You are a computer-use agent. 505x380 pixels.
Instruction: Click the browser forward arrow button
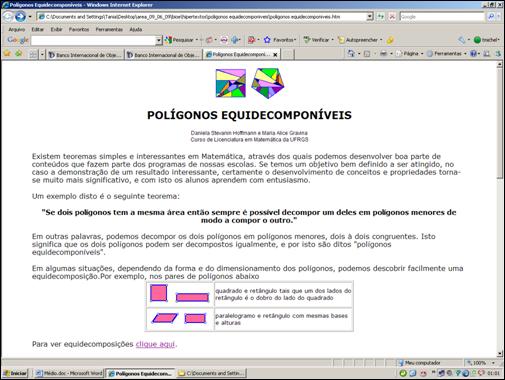click(x=20, y=16)
